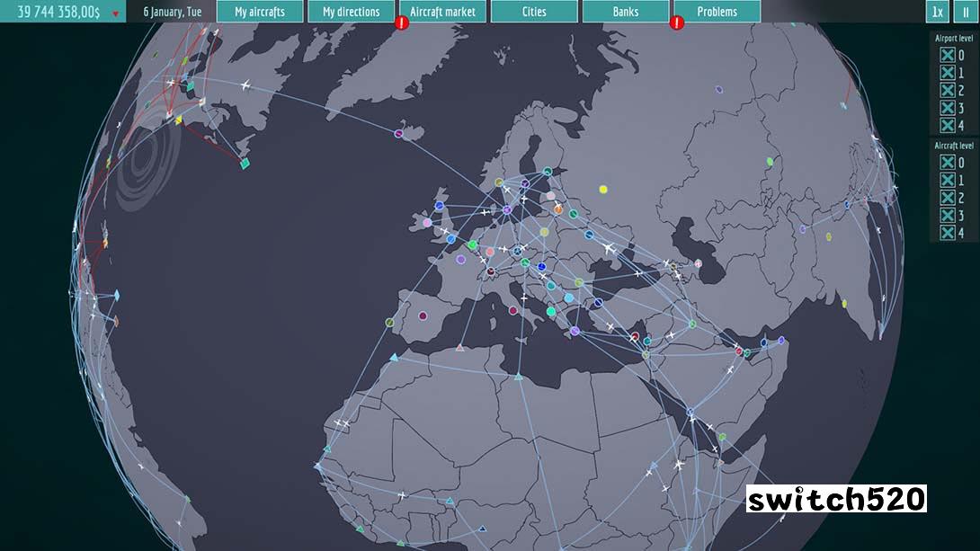Select the purple city marker in northern Russia
The height and width of the screenshot is (551, 980).
[718, 90]
